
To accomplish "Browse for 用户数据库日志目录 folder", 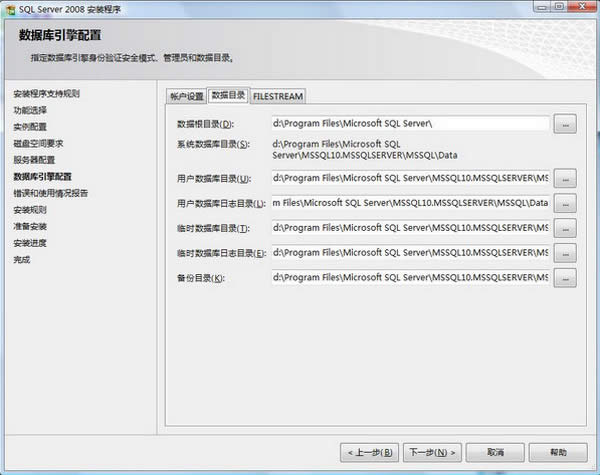I will pos(565,203).
